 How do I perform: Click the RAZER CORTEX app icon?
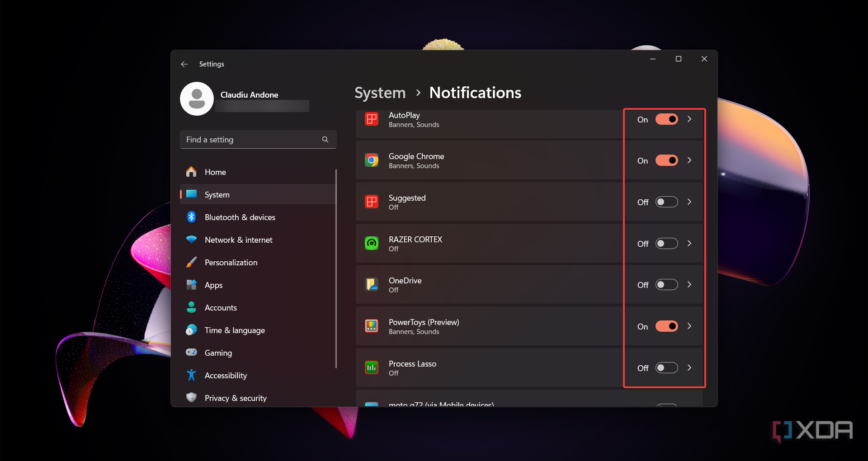[x=372, y=244]
